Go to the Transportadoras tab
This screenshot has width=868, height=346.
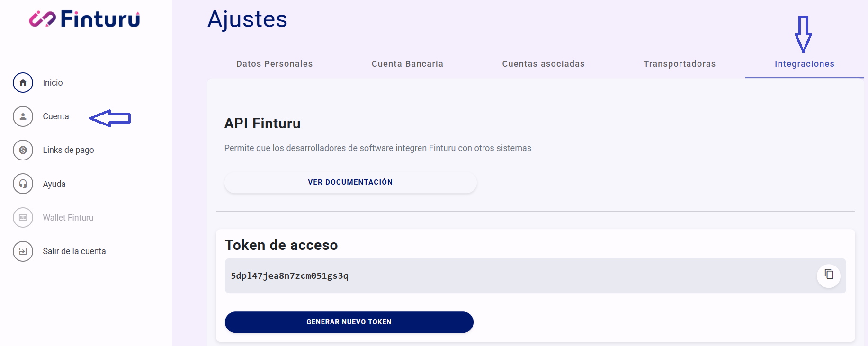[679, 64]
